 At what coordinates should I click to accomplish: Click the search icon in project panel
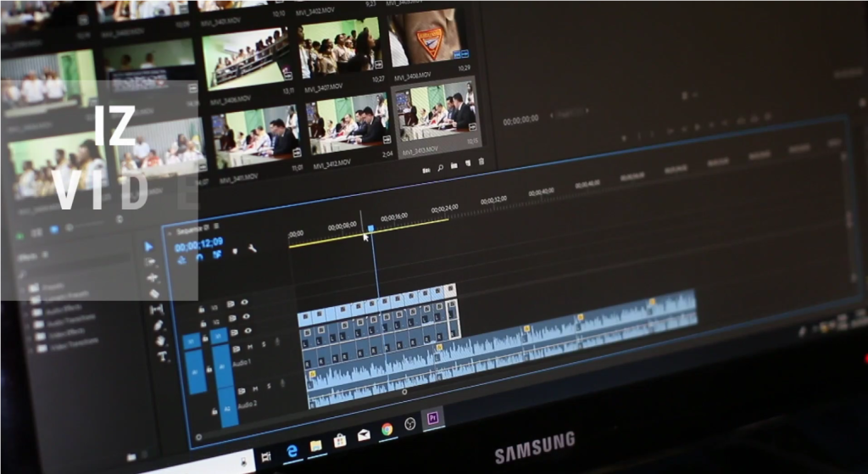click(440, 167)
